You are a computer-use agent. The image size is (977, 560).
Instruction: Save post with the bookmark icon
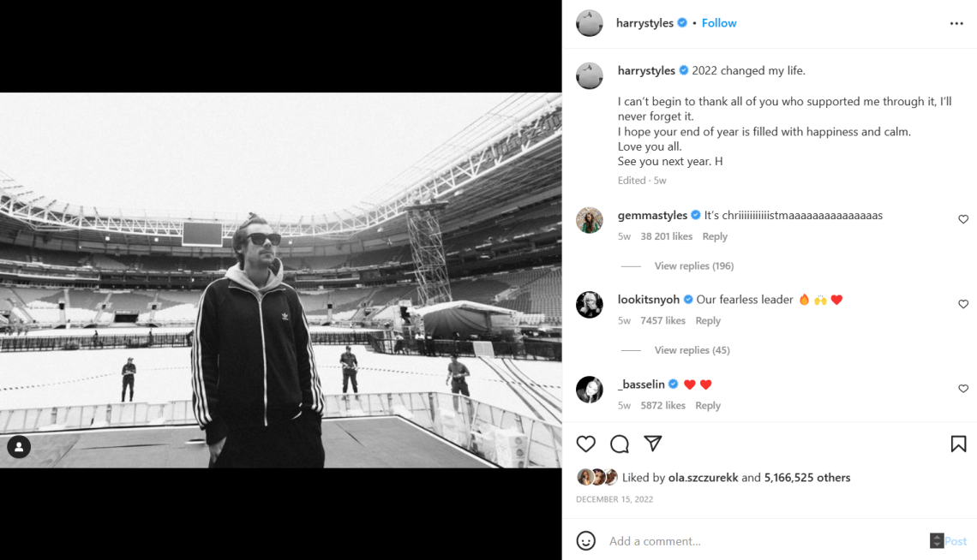958,444
